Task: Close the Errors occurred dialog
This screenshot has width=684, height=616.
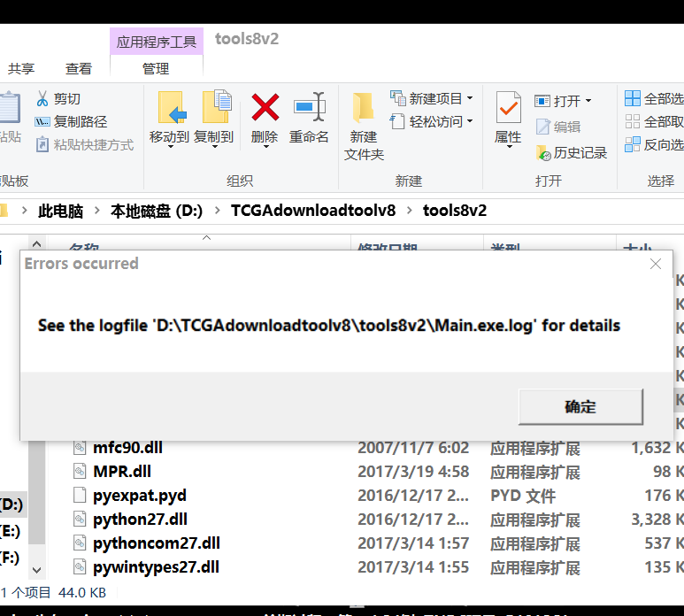Action: [x=655, y=264]
